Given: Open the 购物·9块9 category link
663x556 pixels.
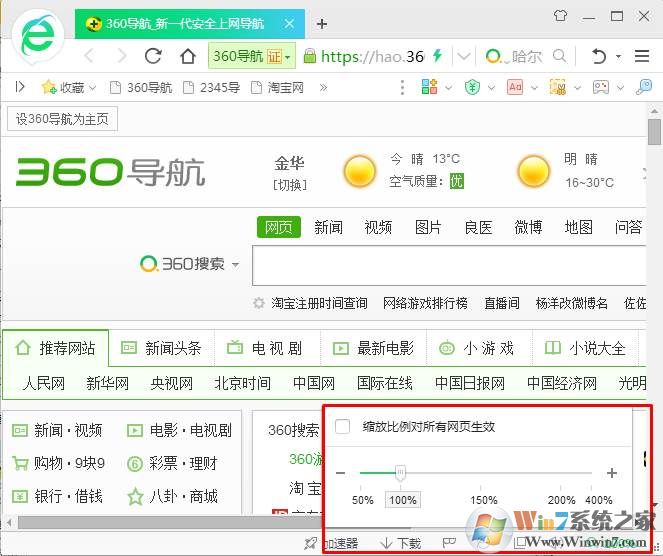Looking at the screenshot, I should pos(59,463).
